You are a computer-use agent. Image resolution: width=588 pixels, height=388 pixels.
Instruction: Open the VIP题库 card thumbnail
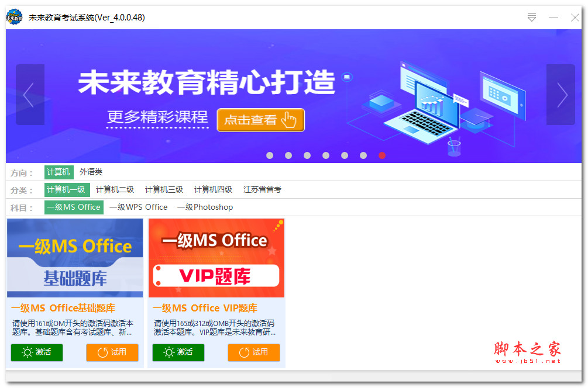click(x=216, y=258)
